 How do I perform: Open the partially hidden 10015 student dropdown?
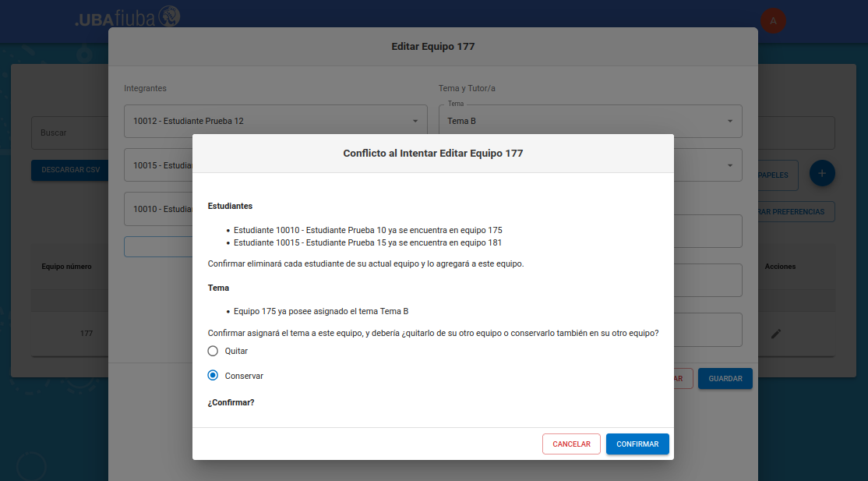pos(158,165)
